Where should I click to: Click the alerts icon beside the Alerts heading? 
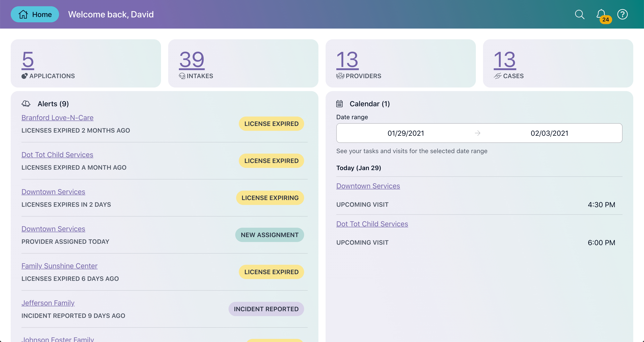click(x=26, y=104)
